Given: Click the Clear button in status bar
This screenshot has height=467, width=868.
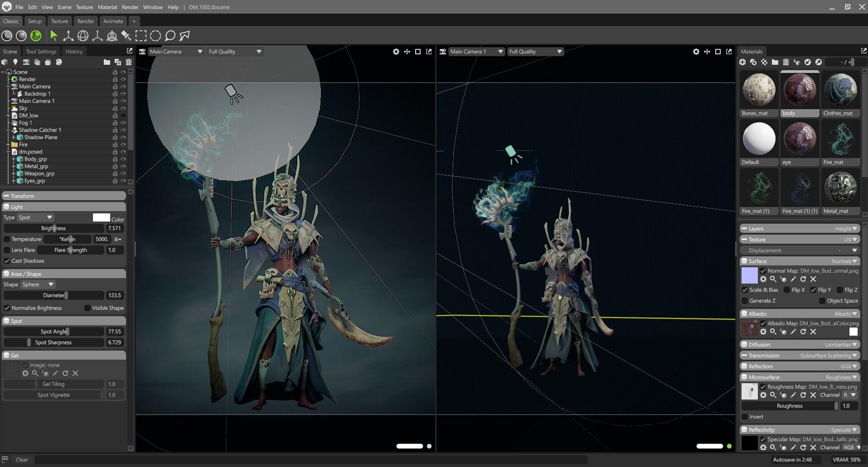Looking at the screenshot, I should 22,459.
